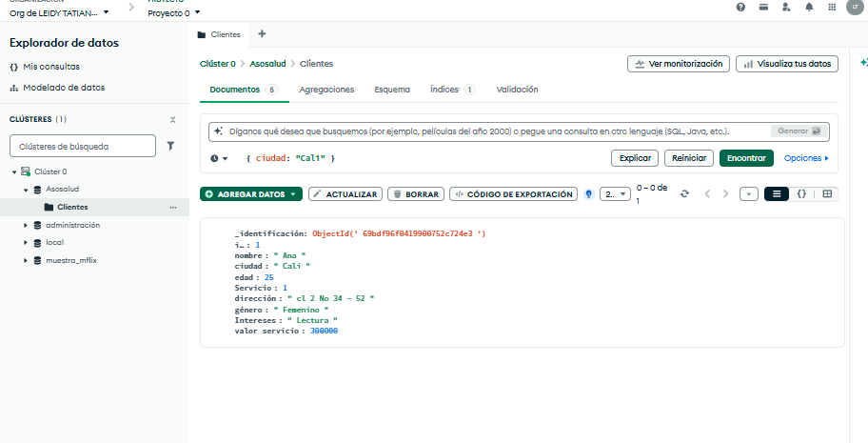Open more options for Clientes collection
The width and height of the screenshot is (868, 443).
point(172,207)
